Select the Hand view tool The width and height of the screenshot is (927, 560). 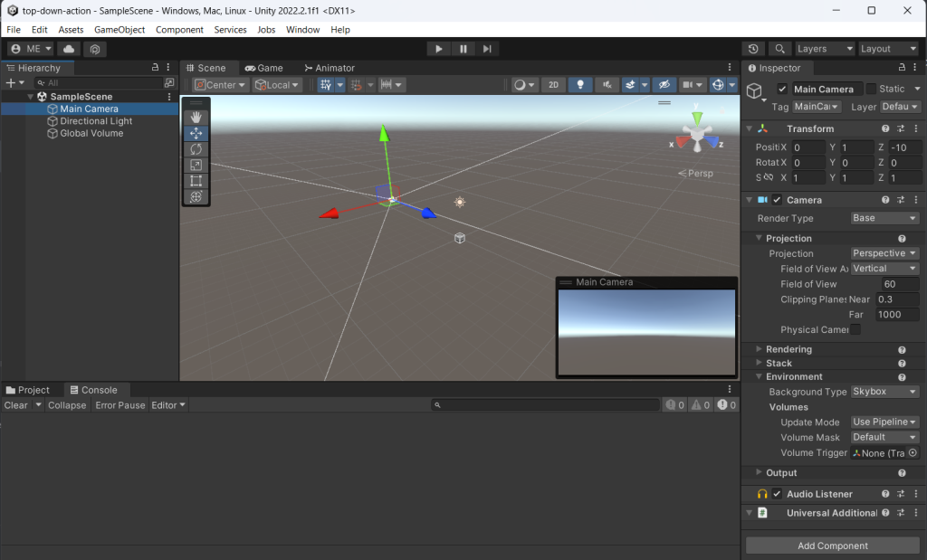point(196,117)
